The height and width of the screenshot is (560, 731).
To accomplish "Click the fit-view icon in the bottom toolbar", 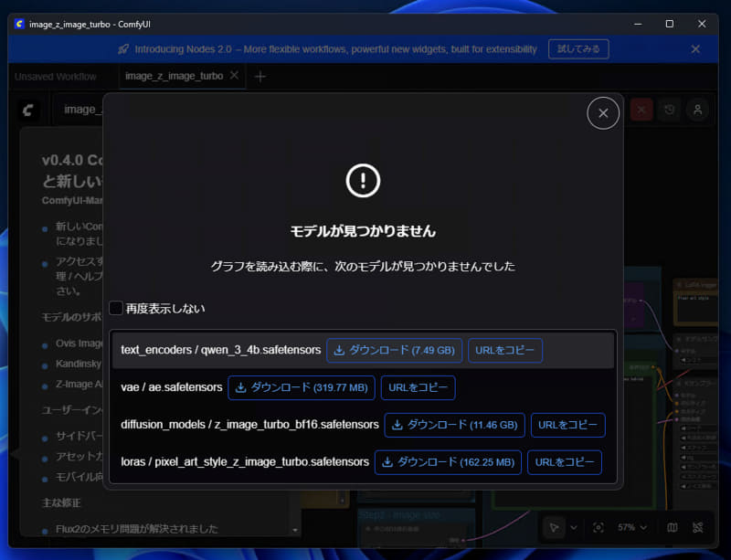I will (x=599, y=527).
